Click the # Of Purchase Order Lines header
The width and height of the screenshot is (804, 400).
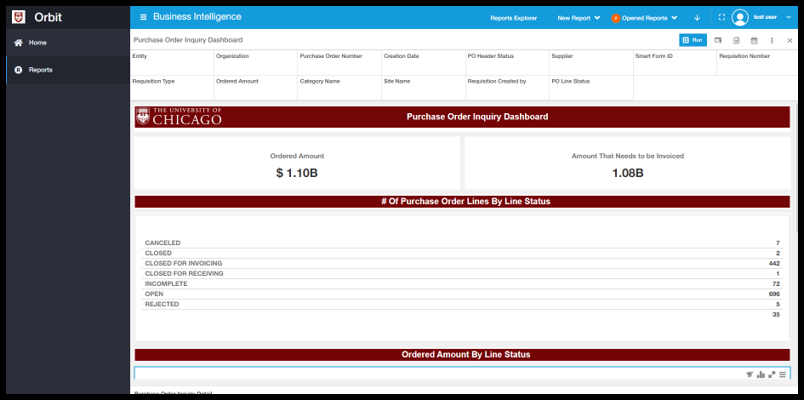click(466, 202)
